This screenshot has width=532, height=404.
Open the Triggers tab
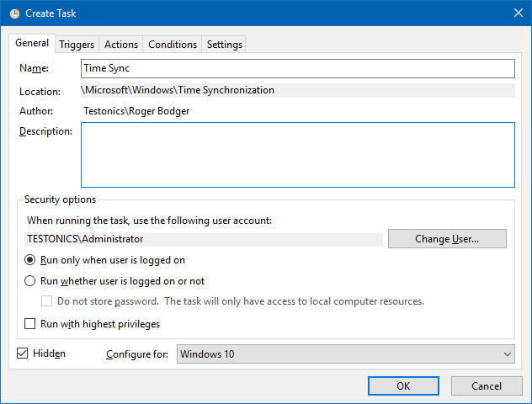[x=77, y=45]
